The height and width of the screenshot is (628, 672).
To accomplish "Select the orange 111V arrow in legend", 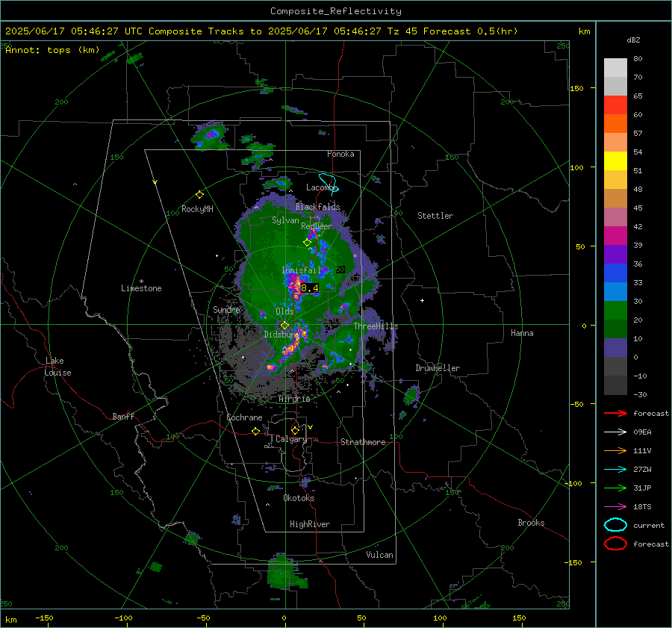I will point(615,450).
